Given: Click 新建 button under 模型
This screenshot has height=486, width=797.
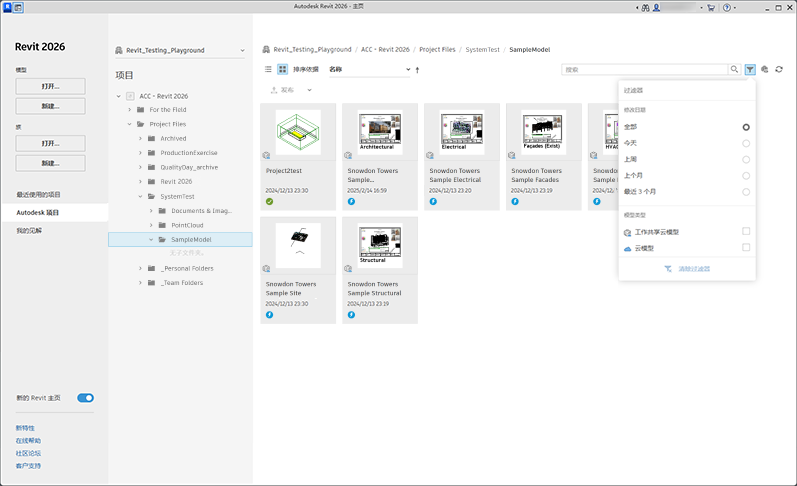Looking at the screenshot, I should 50,106.
